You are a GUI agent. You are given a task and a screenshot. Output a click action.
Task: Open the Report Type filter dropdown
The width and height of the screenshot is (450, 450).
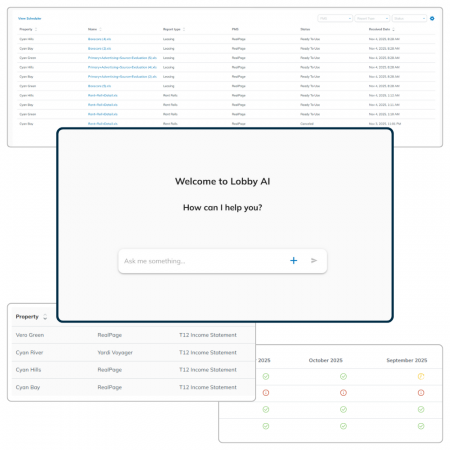372,18
